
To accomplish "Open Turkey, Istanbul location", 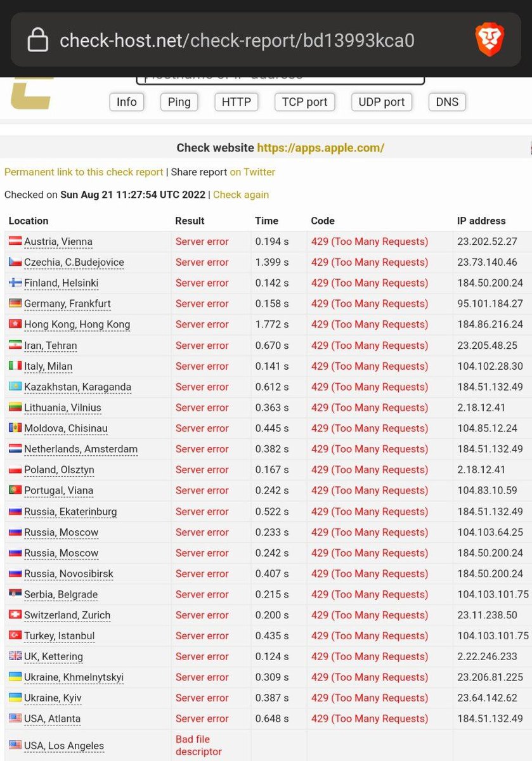I will pyautogui.click(x=60, y=635).
